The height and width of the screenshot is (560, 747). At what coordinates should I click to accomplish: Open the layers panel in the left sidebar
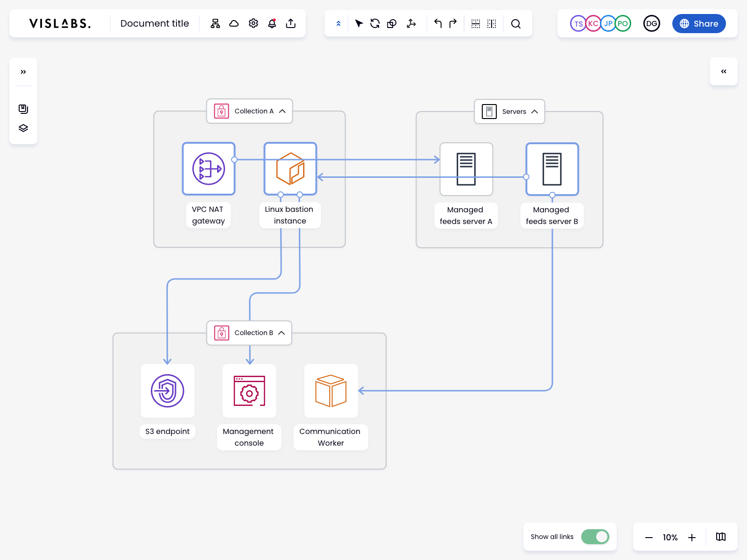[23, 128]
